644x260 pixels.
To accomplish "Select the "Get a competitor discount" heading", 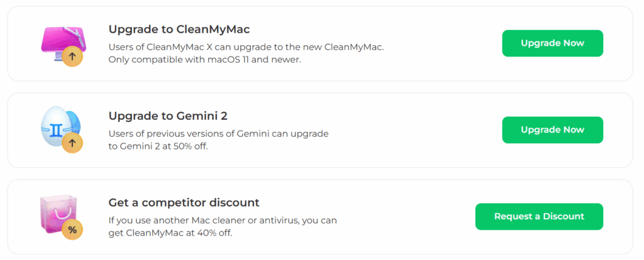I will coord(184,202).
